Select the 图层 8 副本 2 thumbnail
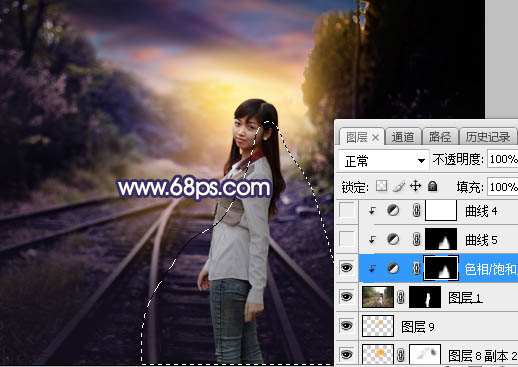 pyautogui.click(x=378, y=354)
